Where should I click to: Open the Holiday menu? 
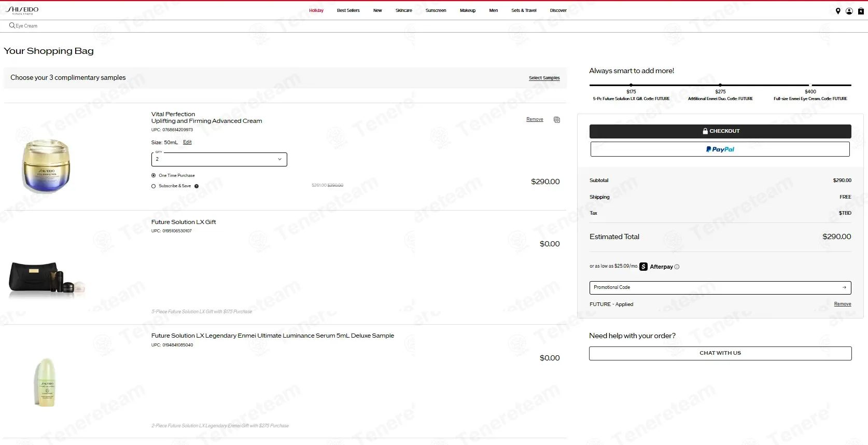click(x=316, y=10)
